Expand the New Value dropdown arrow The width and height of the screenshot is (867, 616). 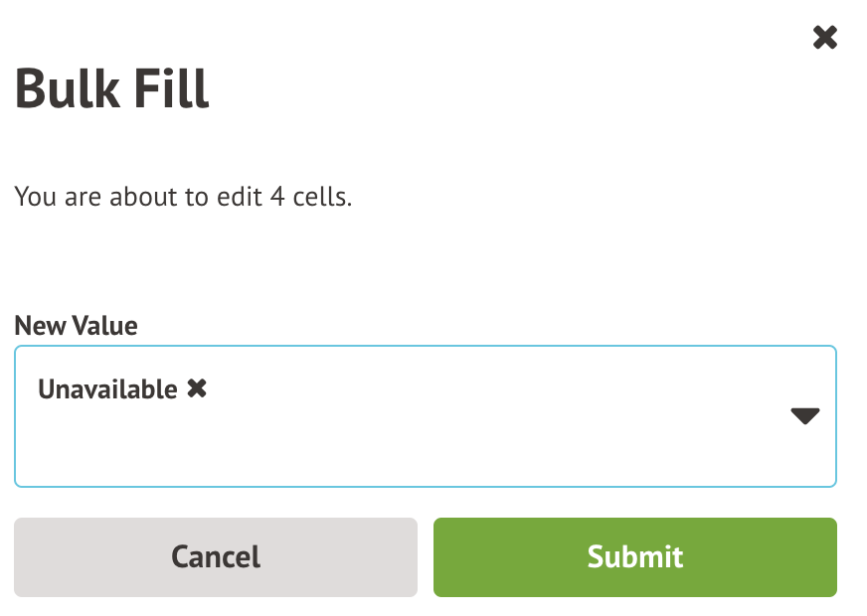click(x=804, y=416)
